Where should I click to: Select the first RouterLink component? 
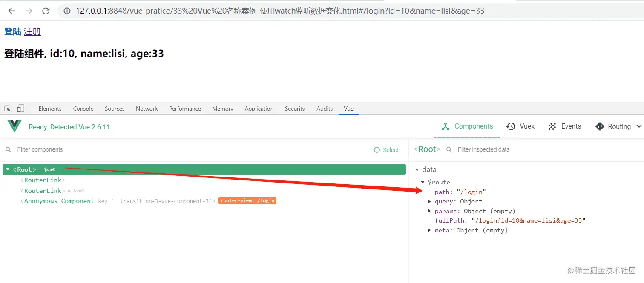[43, 180]
